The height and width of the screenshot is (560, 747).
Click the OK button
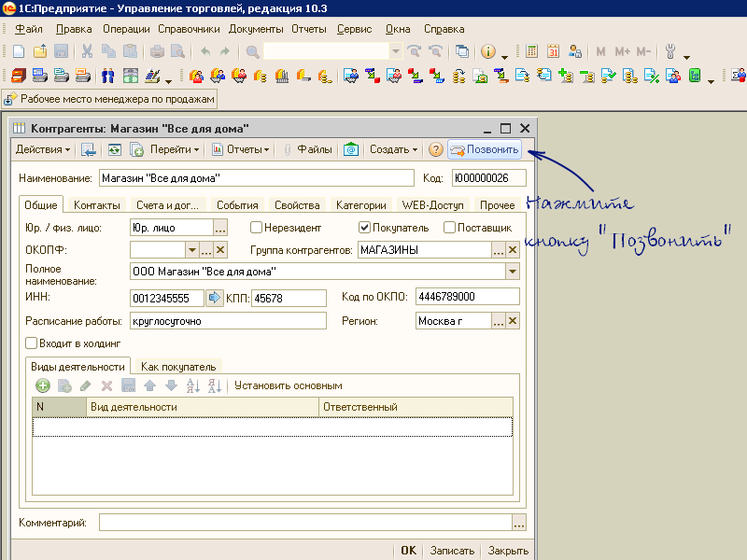(x=408, y=551)
